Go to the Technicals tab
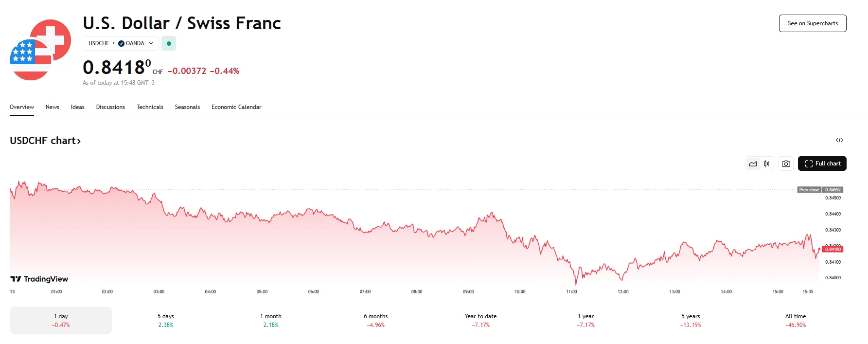 tap(150, 107)
